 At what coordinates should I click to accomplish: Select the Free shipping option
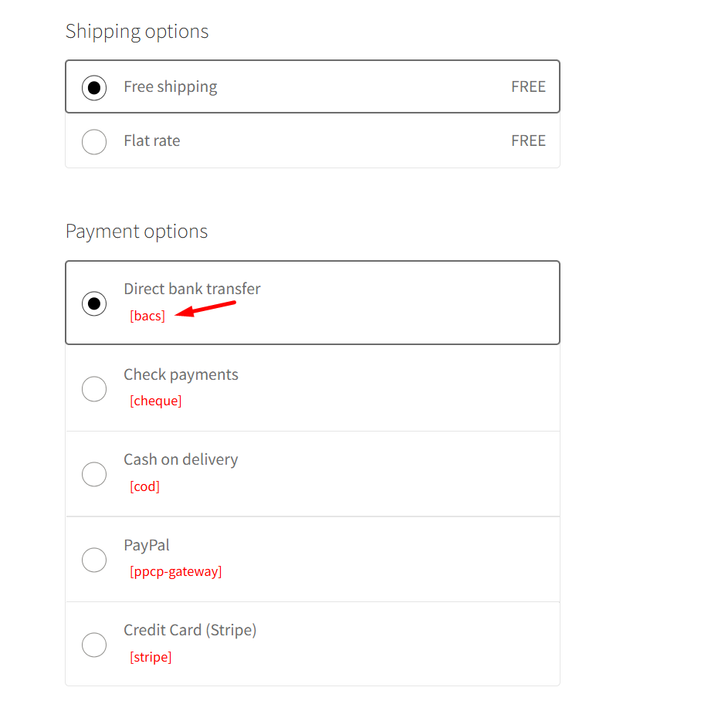[93, 87]
